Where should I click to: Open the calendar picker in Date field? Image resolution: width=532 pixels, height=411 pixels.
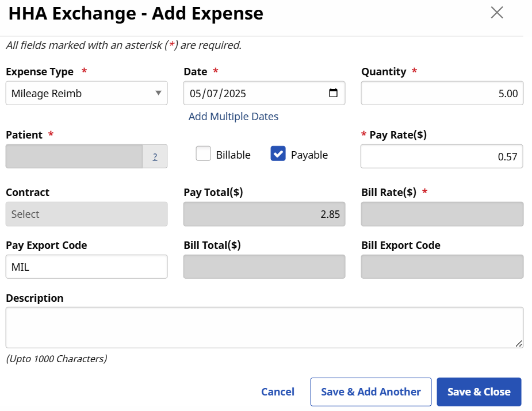[x=333, y=93]
